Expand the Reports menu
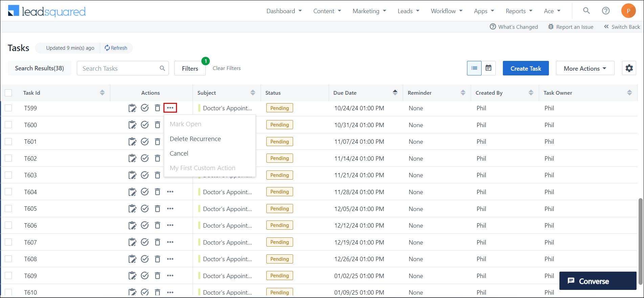This screenshot has width=644, height=298. pos(519,11)
